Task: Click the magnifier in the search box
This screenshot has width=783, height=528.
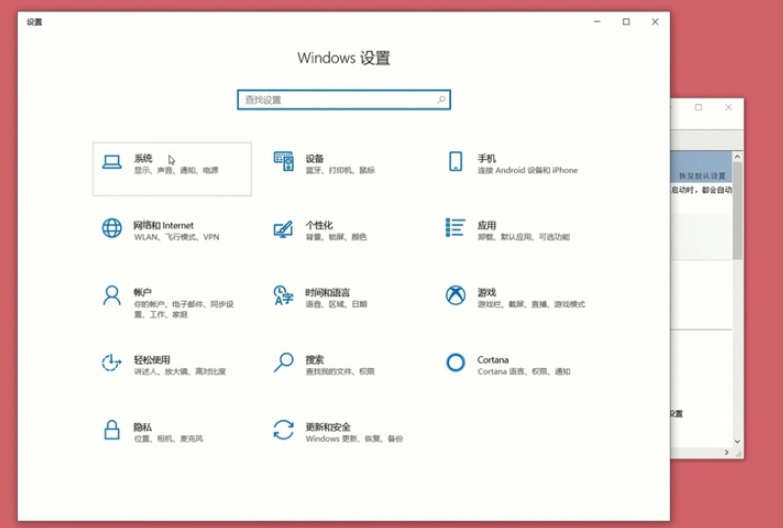Action: tap(441, 100)
